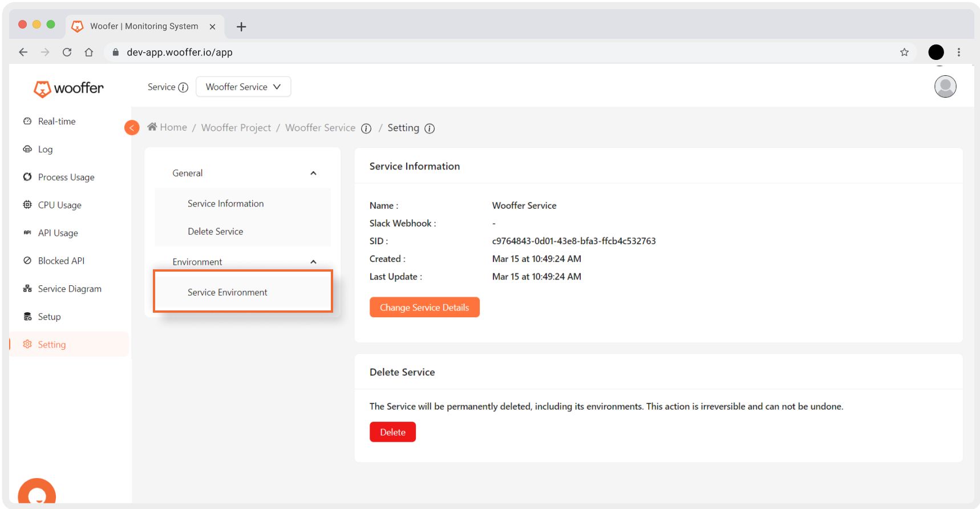Screen dimensions: 980x509
Task: Click the browser home button
Action: click(88, 52)
